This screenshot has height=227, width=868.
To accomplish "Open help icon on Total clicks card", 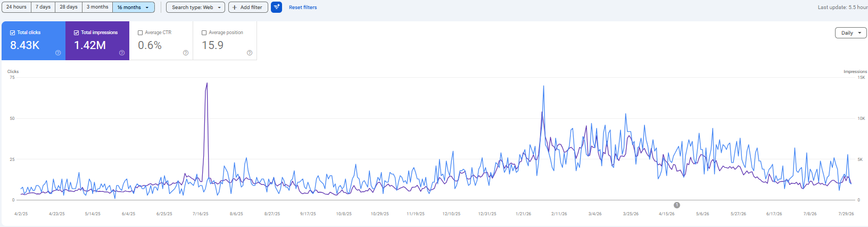I will tap(58, 53).
